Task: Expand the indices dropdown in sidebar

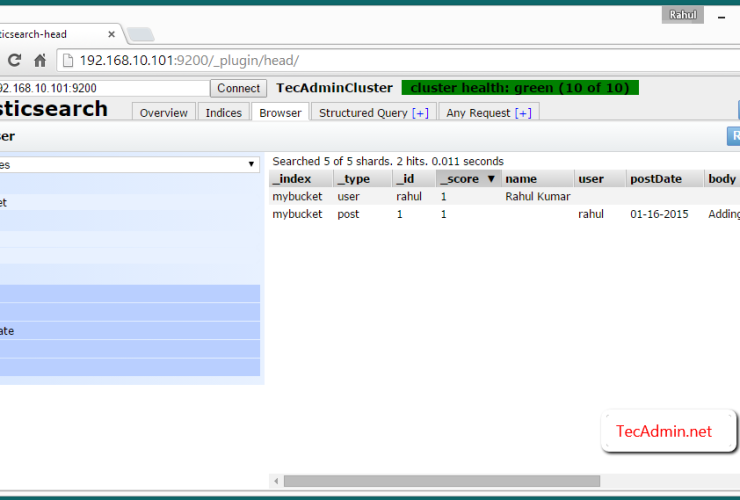Action: click(x=251, y=164)
